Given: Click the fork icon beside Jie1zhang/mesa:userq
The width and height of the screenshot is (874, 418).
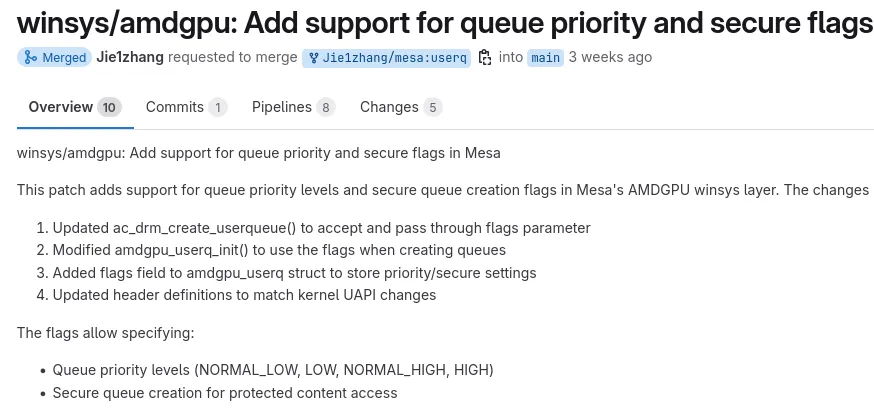Looking at the screenshot, I should click(x=313, y=58).
